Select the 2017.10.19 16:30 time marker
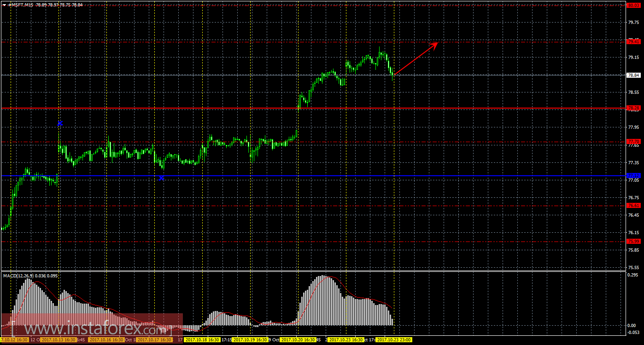This screenshot has width=644, height=345. pos(250,340)
